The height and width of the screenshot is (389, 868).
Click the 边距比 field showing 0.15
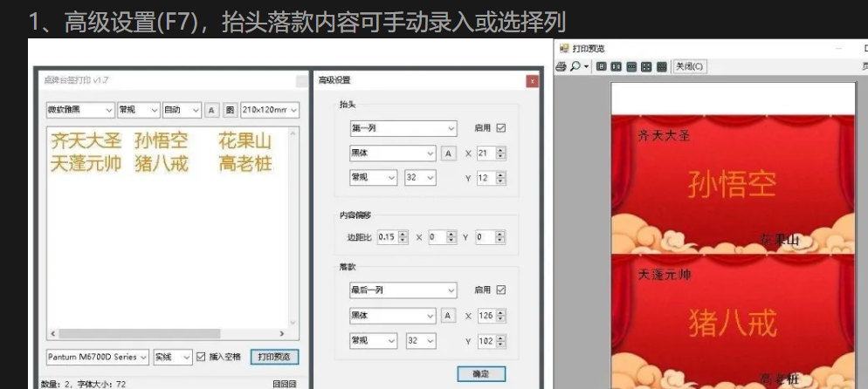point(387,237)
